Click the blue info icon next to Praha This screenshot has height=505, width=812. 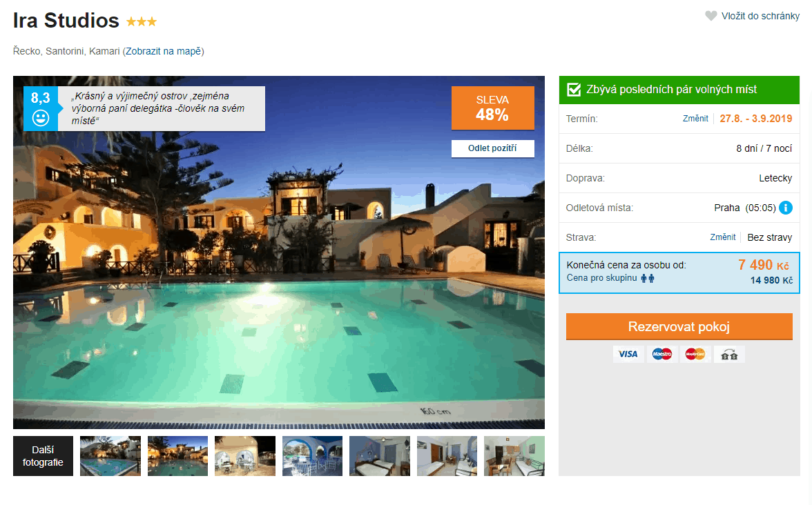pos(786,208)
